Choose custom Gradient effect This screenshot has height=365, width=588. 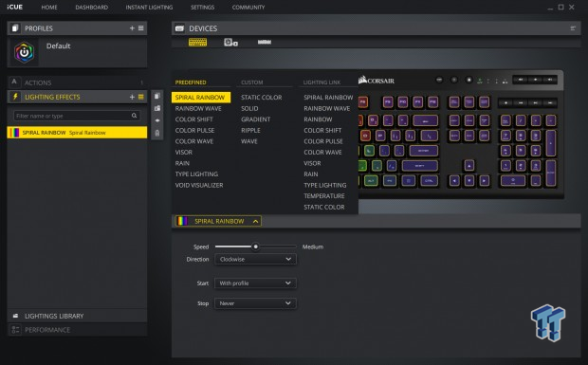[256, 119]
